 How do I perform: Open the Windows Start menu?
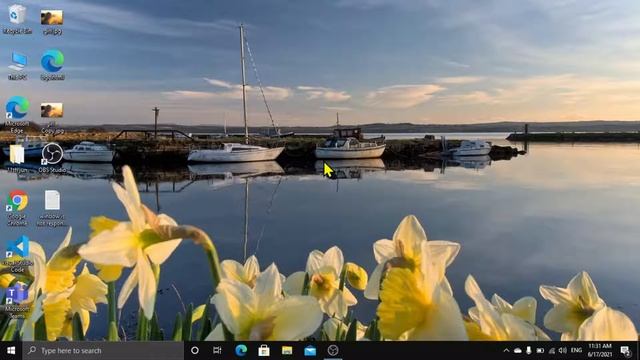click(11, 351)
